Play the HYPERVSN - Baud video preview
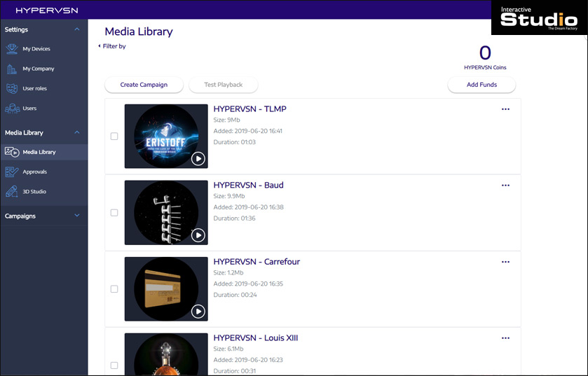 pyautogui.click(x=198, y=235)
